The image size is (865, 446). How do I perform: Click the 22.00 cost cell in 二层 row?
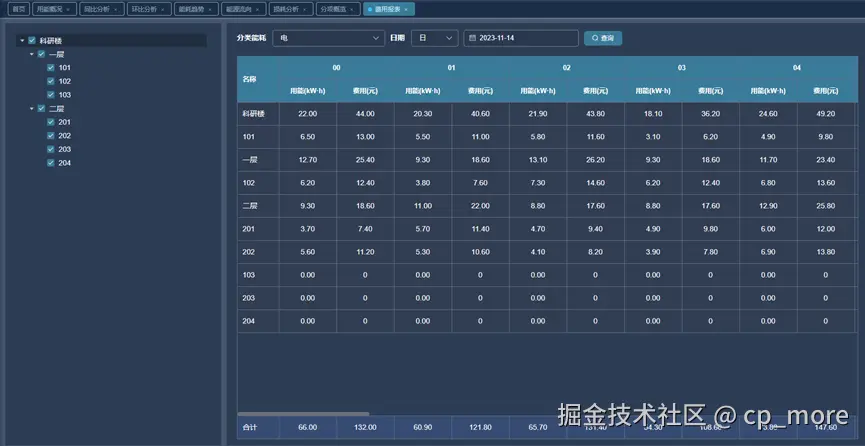pos(480,206)
